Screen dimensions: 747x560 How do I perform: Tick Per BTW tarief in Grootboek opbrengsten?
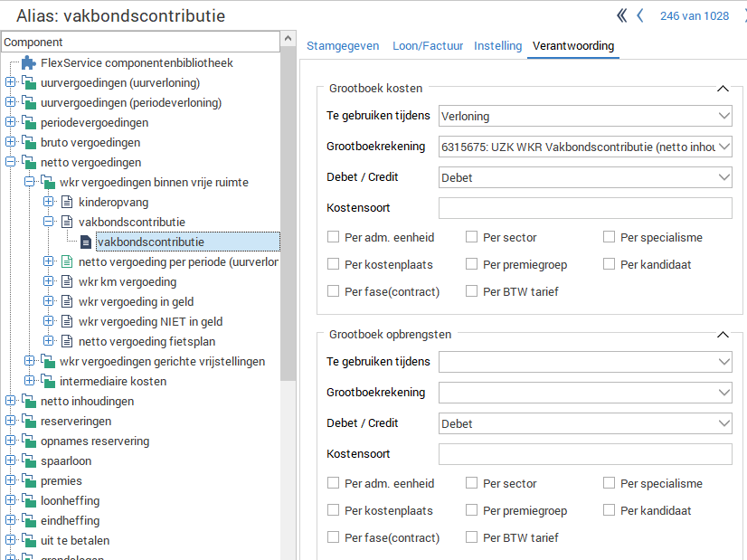(x=472, y=537)
